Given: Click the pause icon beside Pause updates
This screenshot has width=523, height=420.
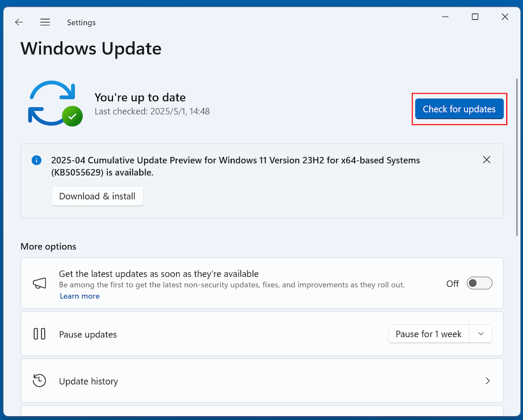Looking at the screenshot, I should pos(39,334).
